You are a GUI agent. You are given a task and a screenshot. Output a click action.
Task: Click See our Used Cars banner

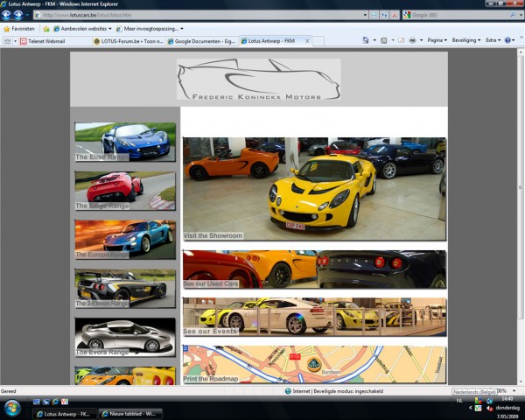(x=314, y=269)
